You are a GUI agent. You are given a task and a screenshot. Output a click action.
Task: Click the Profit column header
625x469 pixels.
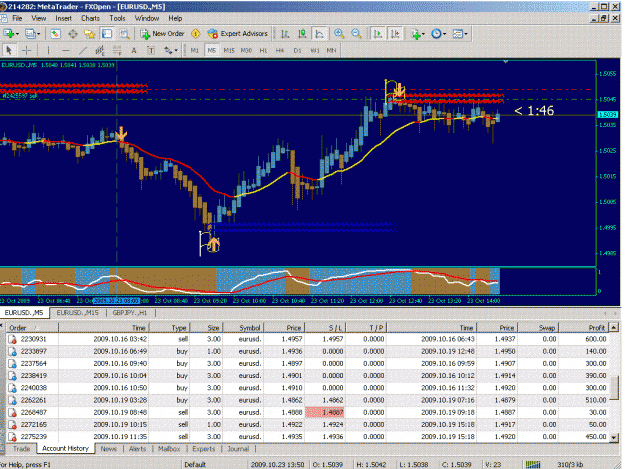583,328
